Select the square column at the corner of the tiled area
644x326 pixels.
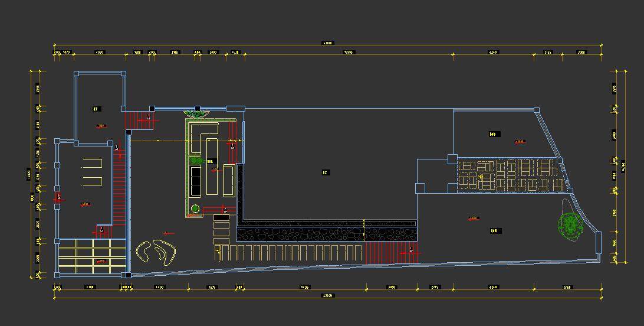[x=452, y=159]
